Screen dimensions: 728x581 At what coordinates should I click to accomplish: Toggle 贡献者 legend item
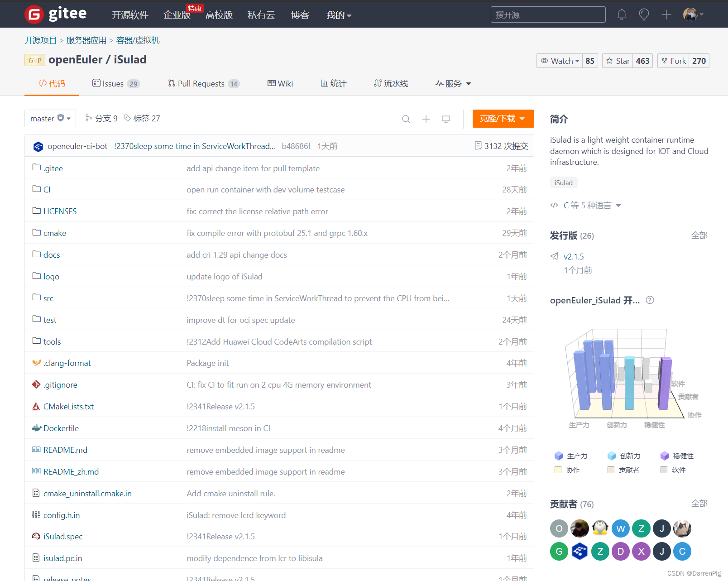(x=623, y=470)
